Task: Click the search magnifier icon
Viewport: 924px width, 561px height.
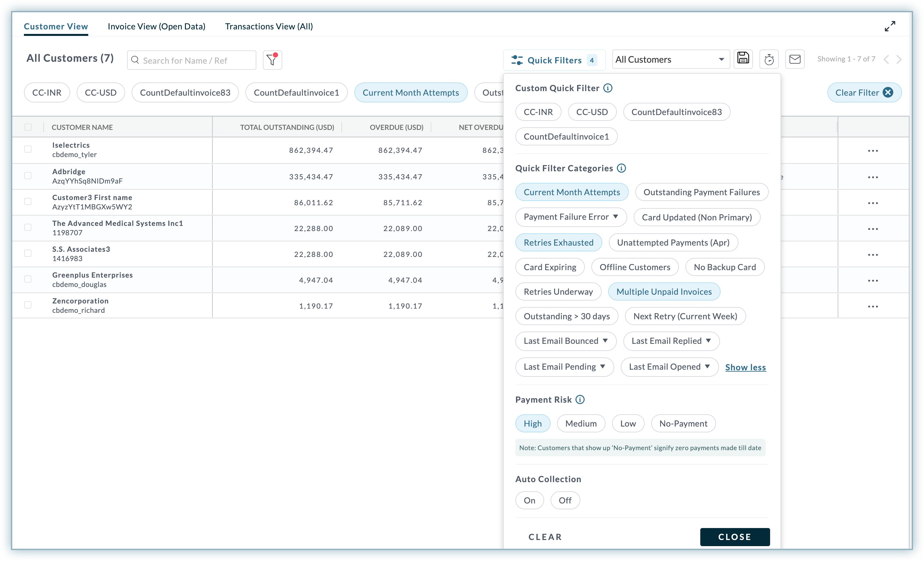Action: click(x=135, y=60)
